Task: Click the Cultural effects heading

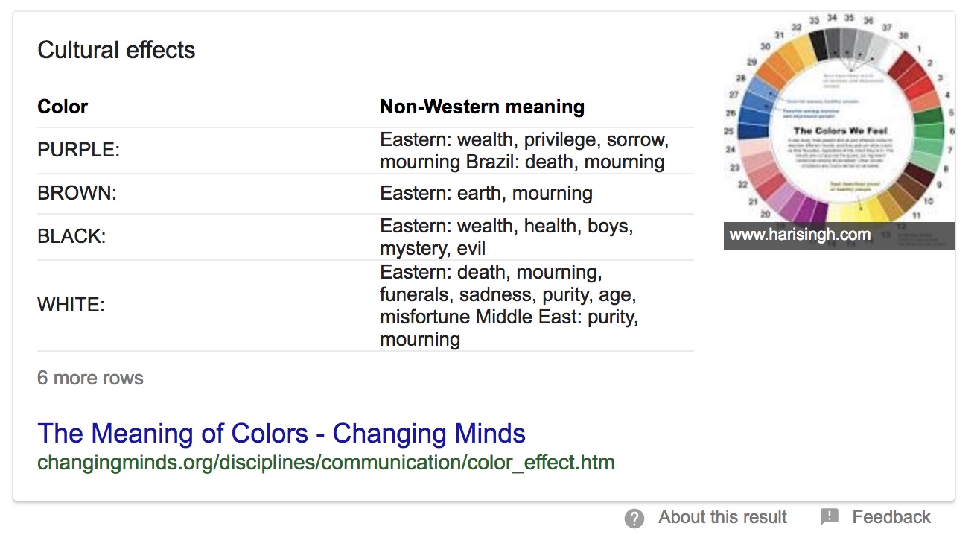Action: [x=116, y=51]
